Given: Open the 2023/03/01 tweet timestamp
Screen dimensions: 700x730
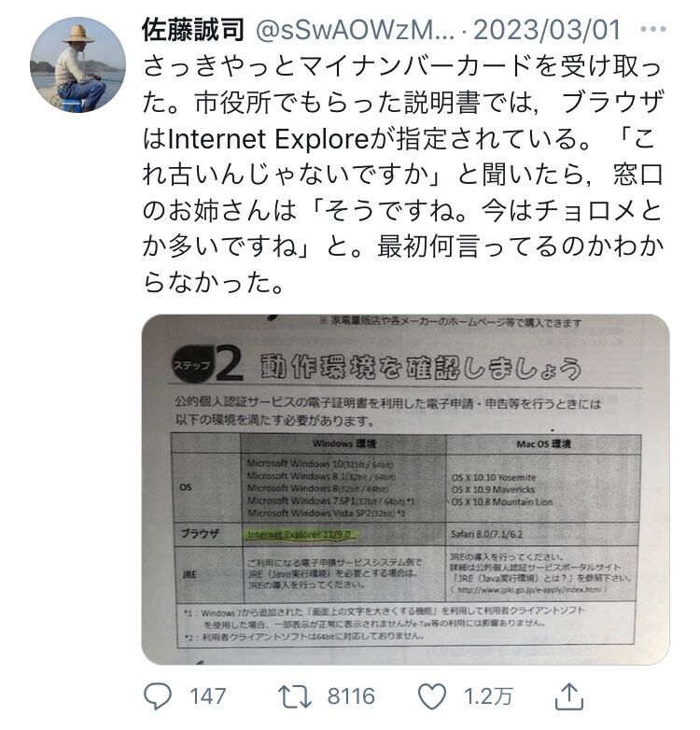Looking at the screenshot, I should pos(547,30).
